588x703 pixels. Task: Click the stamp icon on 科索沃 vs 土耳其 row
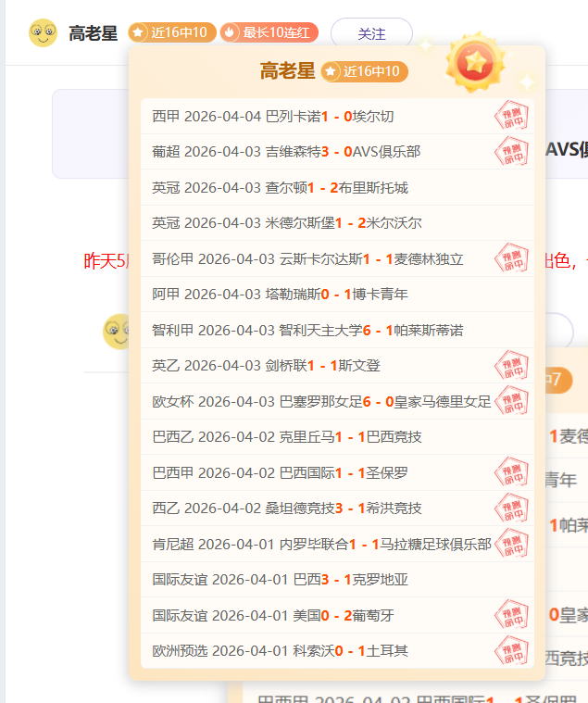point(511,650)
